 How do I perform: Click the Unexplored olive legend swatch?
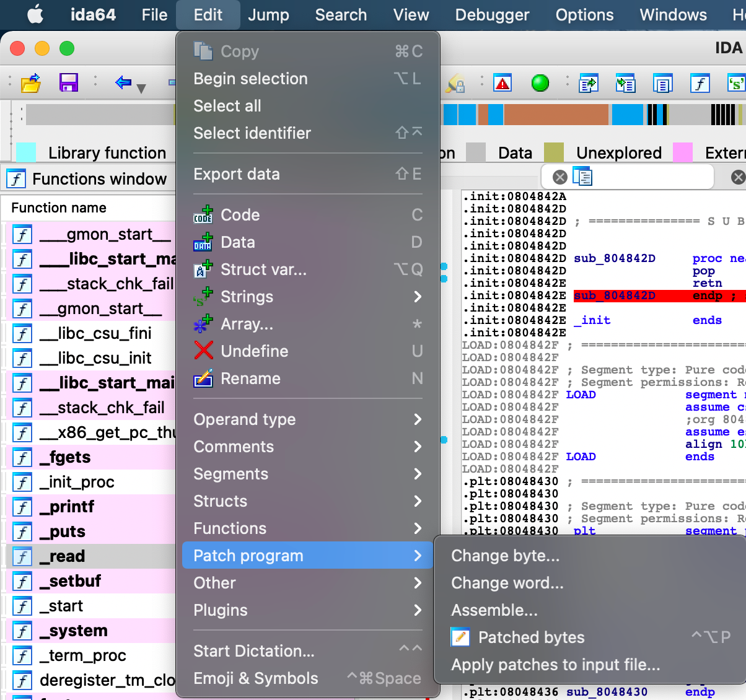(x=553, y=152)
